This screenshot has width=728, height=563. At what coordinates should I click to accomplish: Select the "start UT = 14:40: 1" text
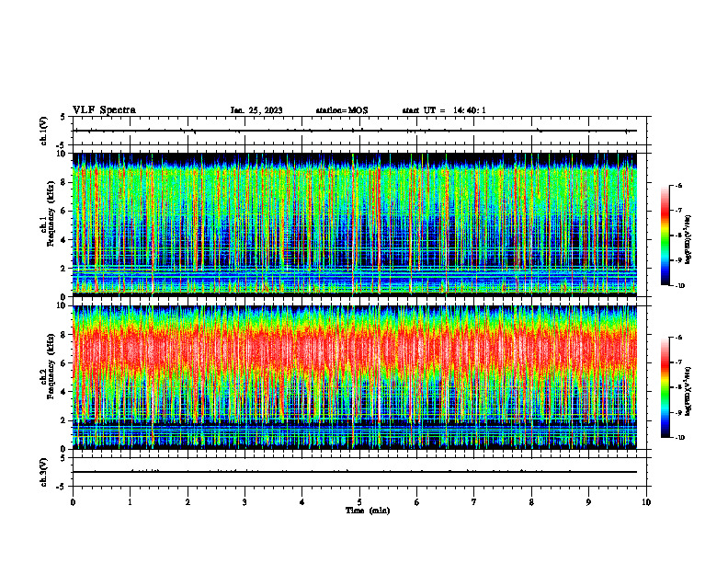pyautogui.click(x=444, y=110)
